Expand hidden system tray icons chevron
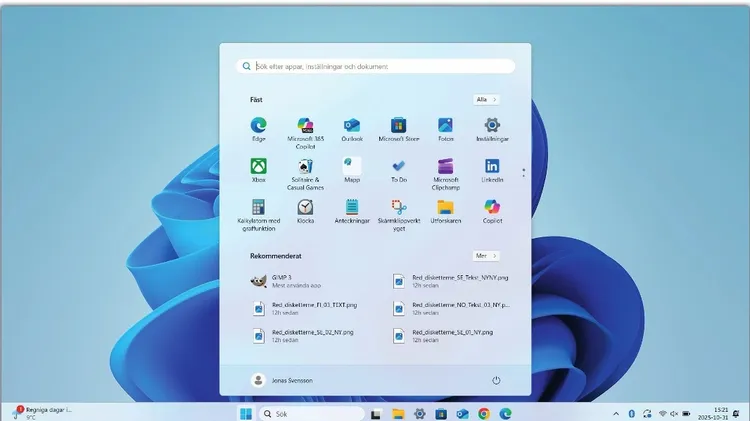 click(x=616, y=413)
